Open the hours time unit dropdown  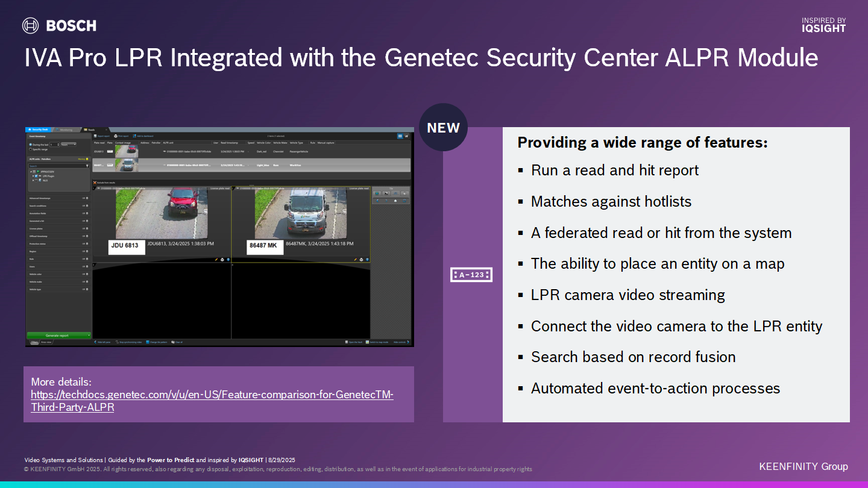[69, 145]
